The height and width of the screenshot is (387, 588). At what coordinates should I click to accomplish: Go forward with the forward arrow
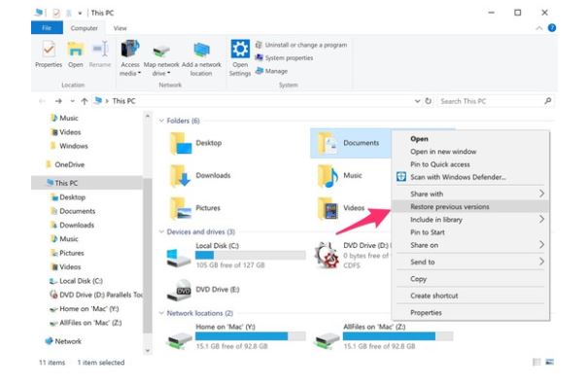(58, 101)
